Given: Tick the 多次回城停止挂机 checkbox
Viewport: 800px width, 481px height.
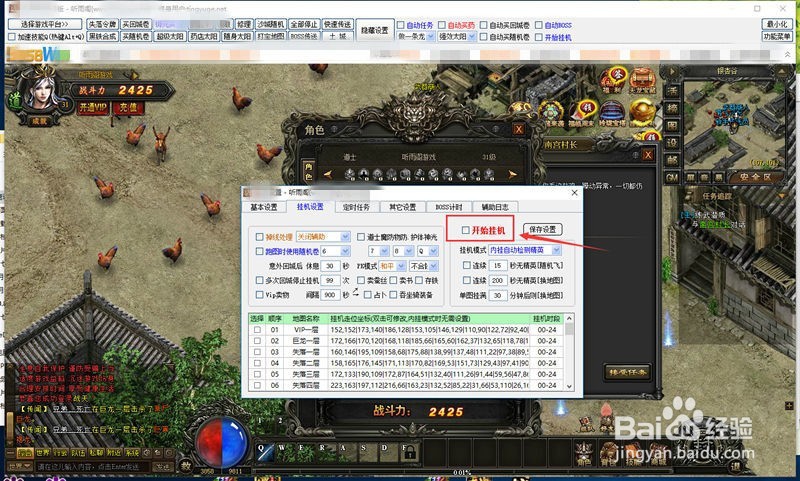Looking at the screenshot, I should pyautogui.click(x=259, y=280).
